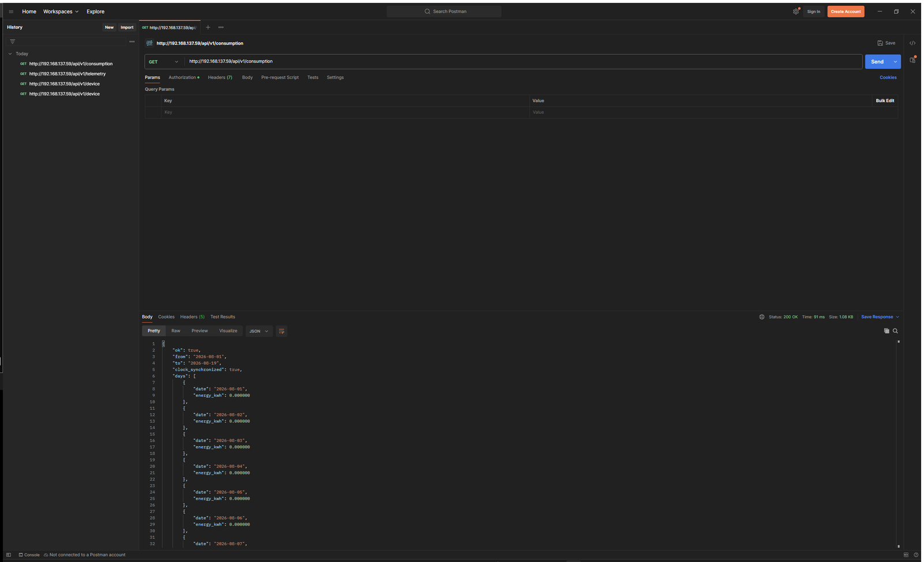The width and height of the screenshot is (924, 562).
Task: Open the help icon in status bar
Action: pyautogui.click(x=916, y=555)
